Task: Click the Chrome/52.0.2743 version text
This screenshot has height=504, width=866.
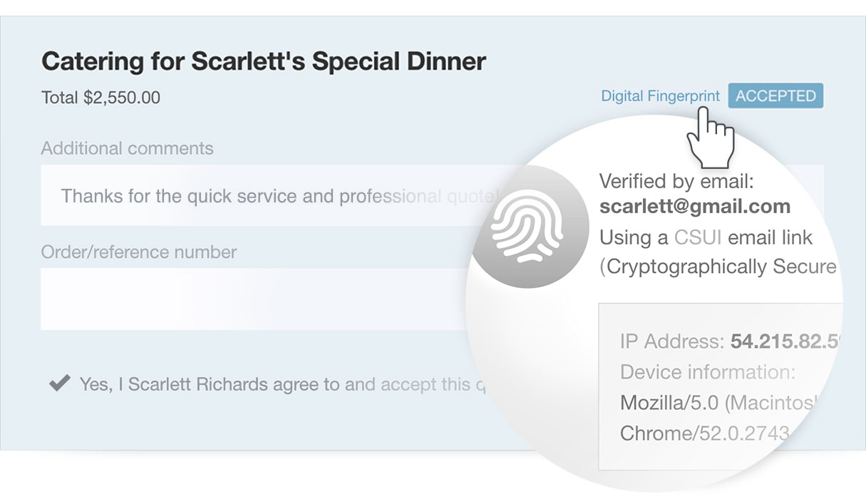Action: 705,433
